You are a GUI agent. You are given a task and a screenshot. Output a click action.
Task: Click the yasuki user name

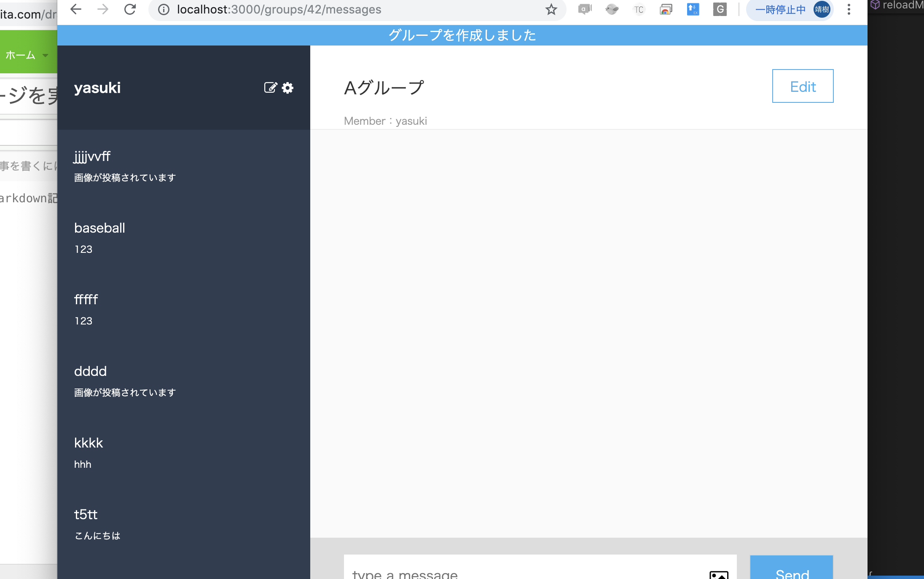(97, 88)
